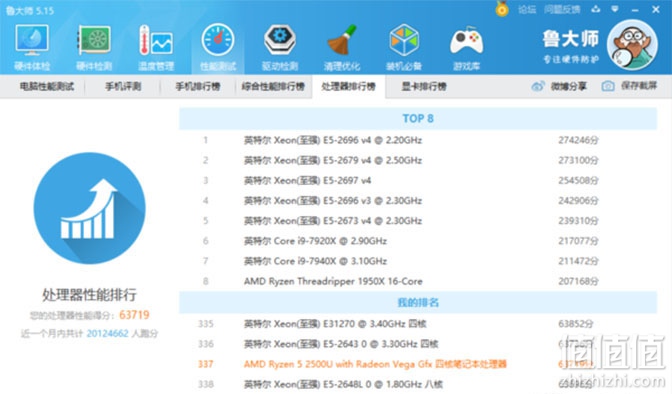
Task: Click score 207168分
Action: tap(578, 281)
